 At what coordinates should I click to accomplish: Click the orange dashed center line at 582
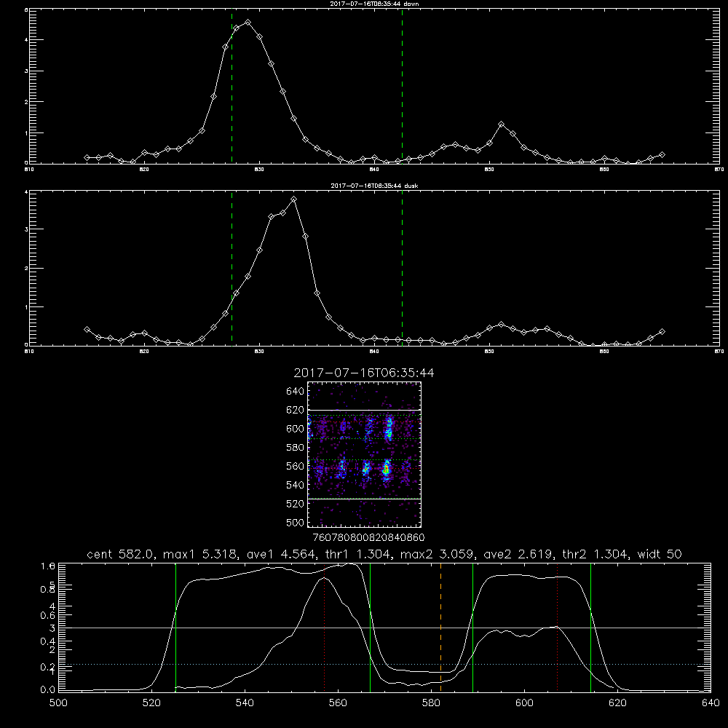coord(440,627)
